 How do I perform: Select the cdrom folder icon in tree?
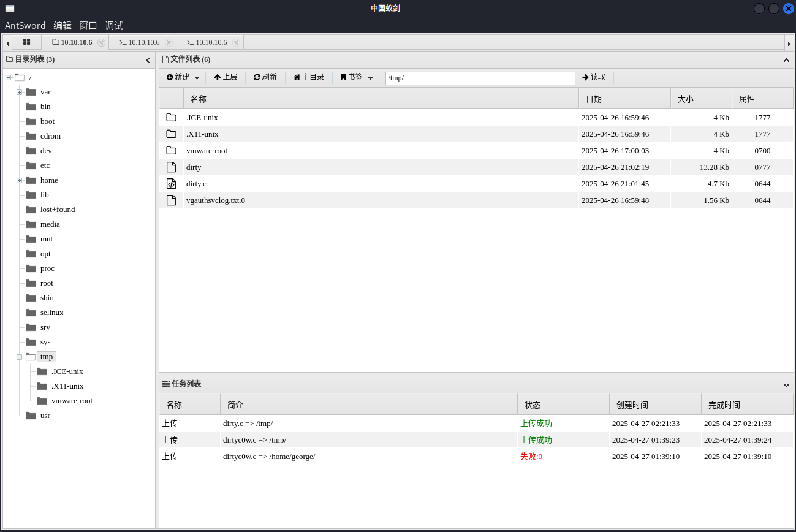click(31, 136)
